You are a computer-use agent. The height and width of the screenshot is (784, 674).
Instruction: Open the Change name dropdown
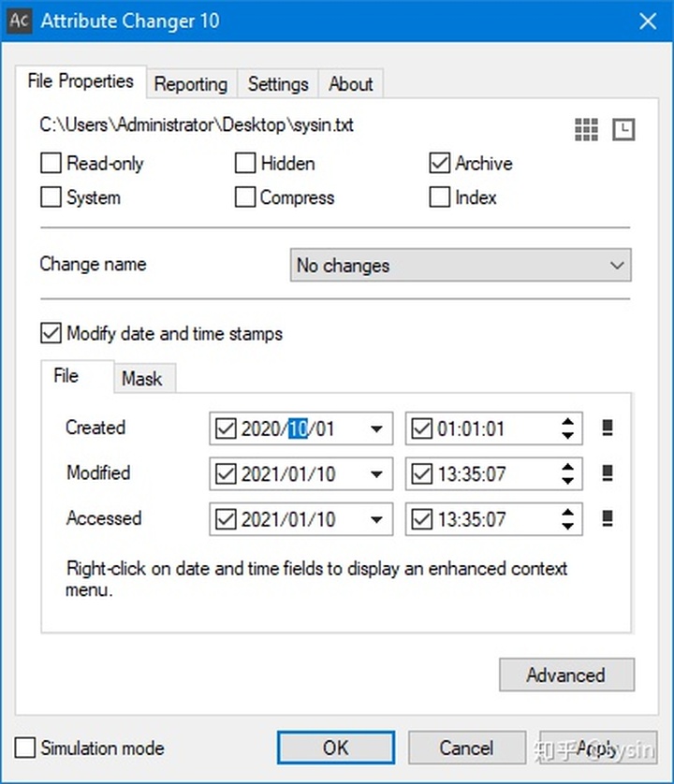click(x=461, y=265)
